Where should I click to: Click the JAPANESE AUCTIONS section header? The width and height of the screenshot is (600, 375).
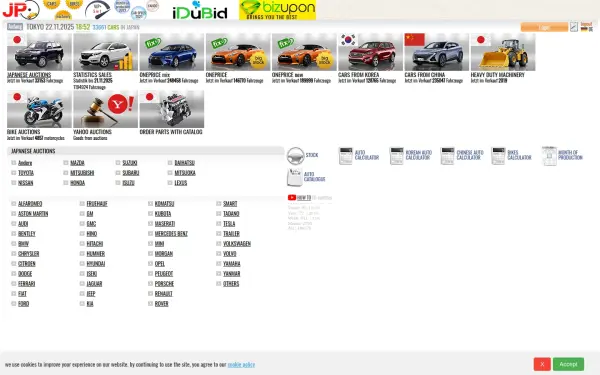145,151
